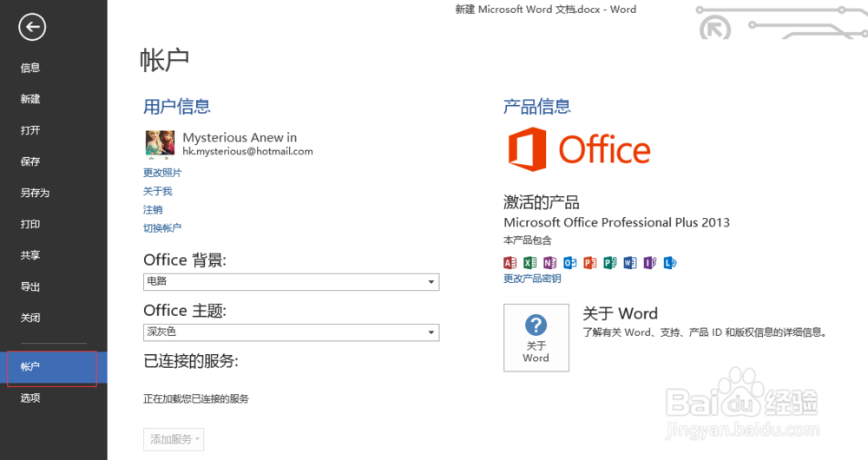Screen dimensions: 868x460
Task: Click the Word product icon
Action: pyautogui.click(x=630, y=262)
